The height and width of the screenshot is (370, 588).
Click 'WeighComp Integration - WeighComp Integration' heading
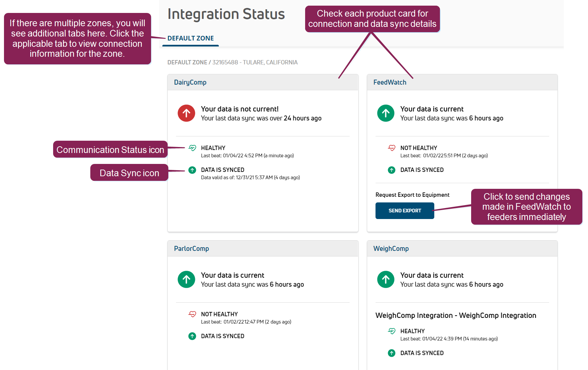(x=456, y=315)
